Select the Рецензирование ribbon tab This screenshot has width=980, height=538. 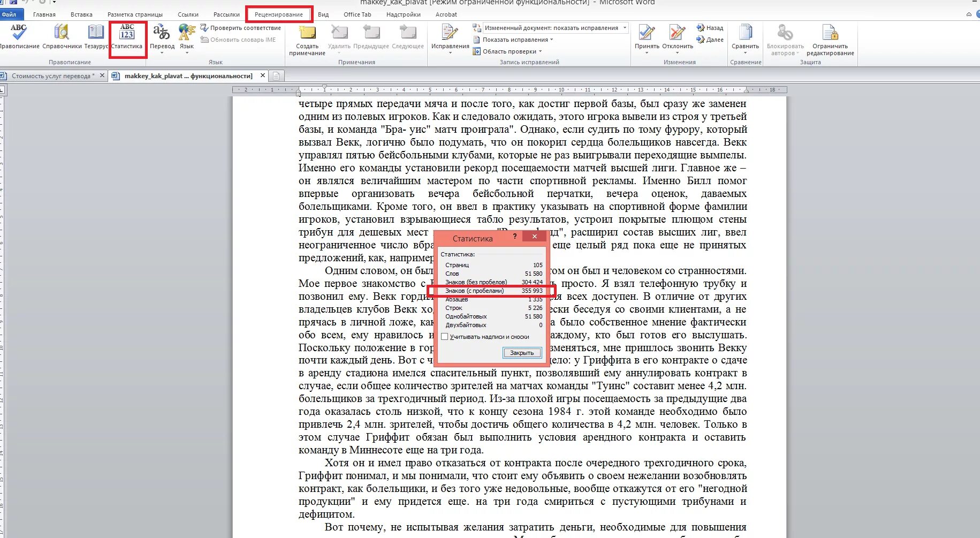click(279, 14)
